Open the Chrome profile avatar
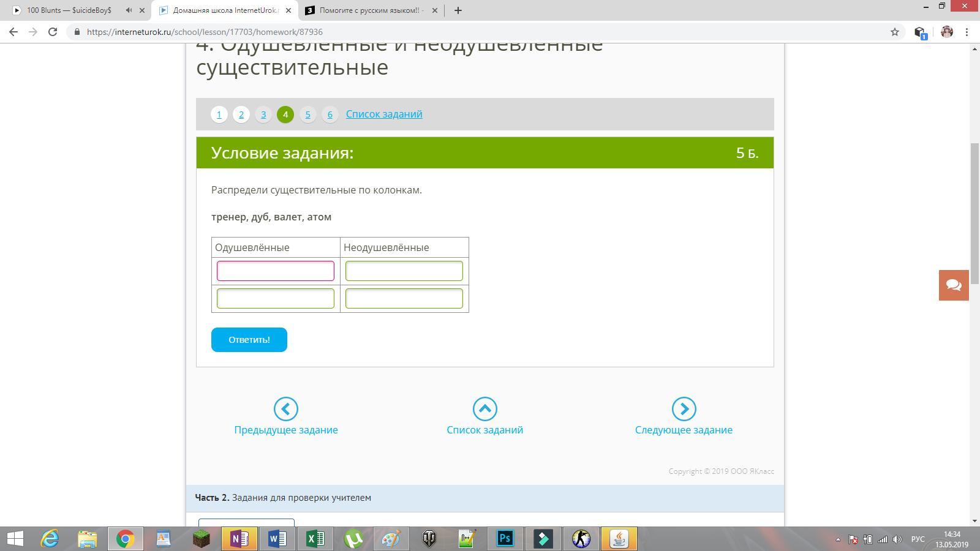Image resolution: width=980 pixels, height=551 pixels. click(946, 32)
